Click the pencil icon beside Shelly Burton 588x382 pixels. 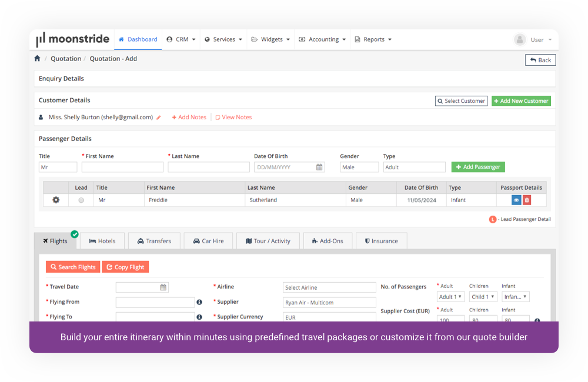click(x=159, y=118)
